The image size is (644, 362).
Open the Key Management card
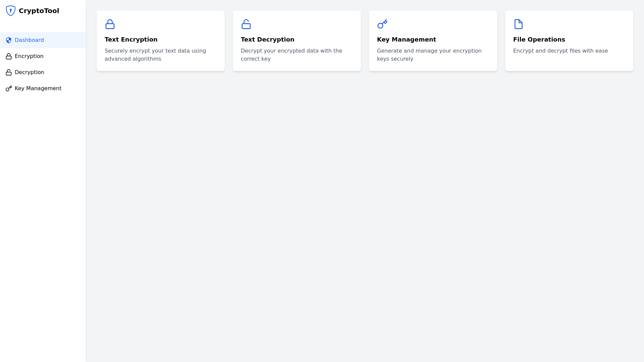[433, 41]
